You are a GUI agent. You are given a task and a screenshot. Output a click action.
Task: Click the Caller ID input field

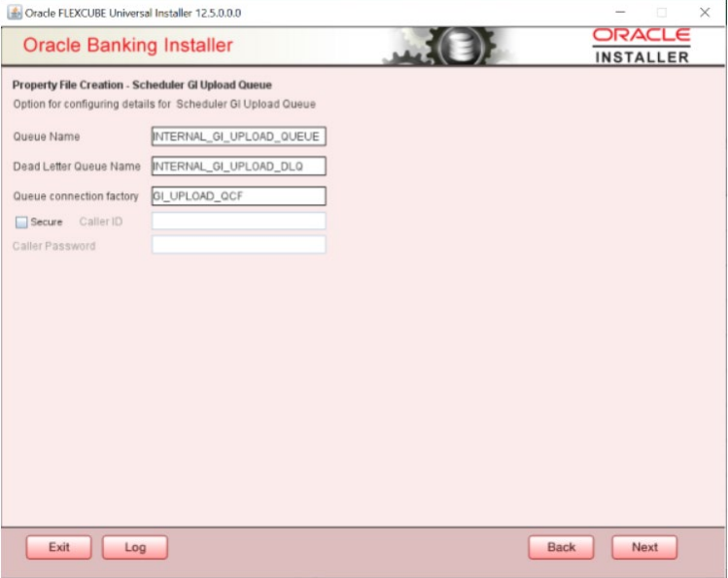pyautogui.click(x=239, y=221)
